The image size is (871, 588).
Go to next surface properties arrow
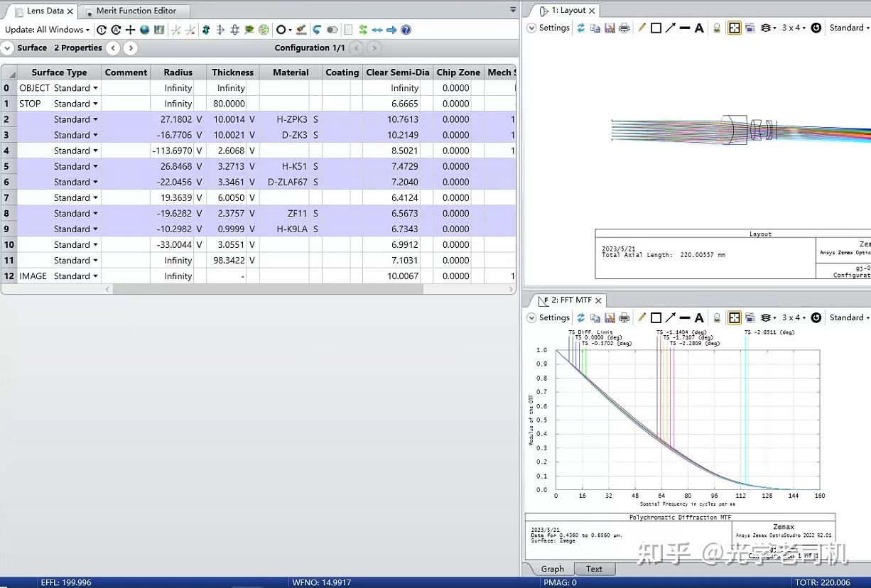click(130, 48)
